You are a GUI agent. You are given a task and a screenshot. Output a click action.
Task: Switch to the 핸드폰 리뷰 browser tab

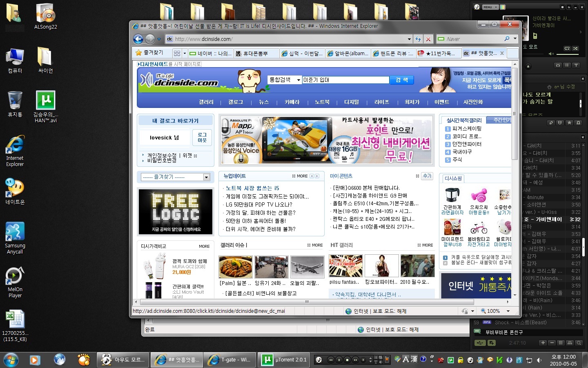point(394,53)
